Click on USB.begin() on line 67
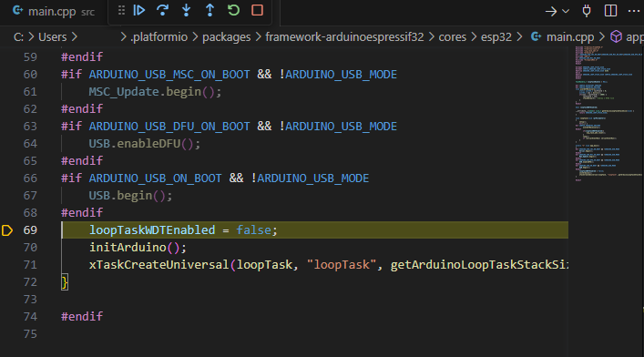Screen dimensions: 644x357 click(130, 196)
